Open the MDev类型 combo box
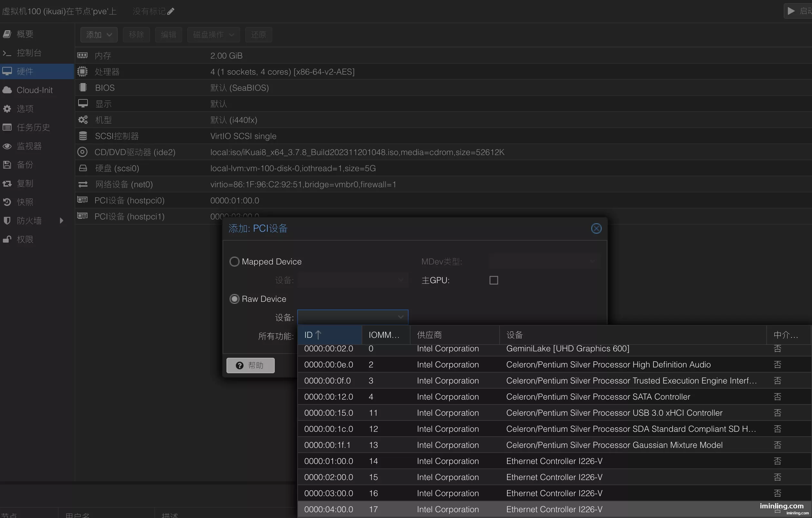The width and height of the screenshot is (812, 518). point(544,262)
